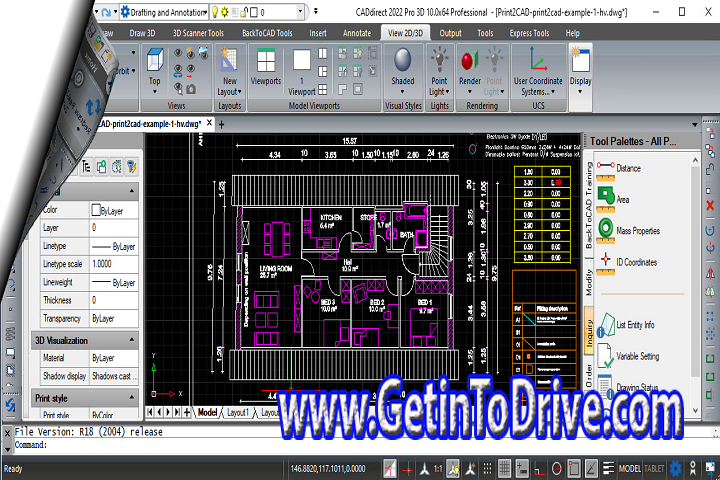Click the camera icon in Views group

(191, 89)
